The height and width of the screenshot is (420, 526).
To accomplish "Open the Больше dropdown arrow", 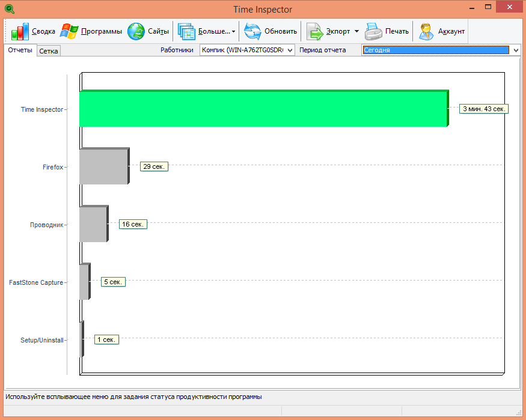I will click(233, 31).
